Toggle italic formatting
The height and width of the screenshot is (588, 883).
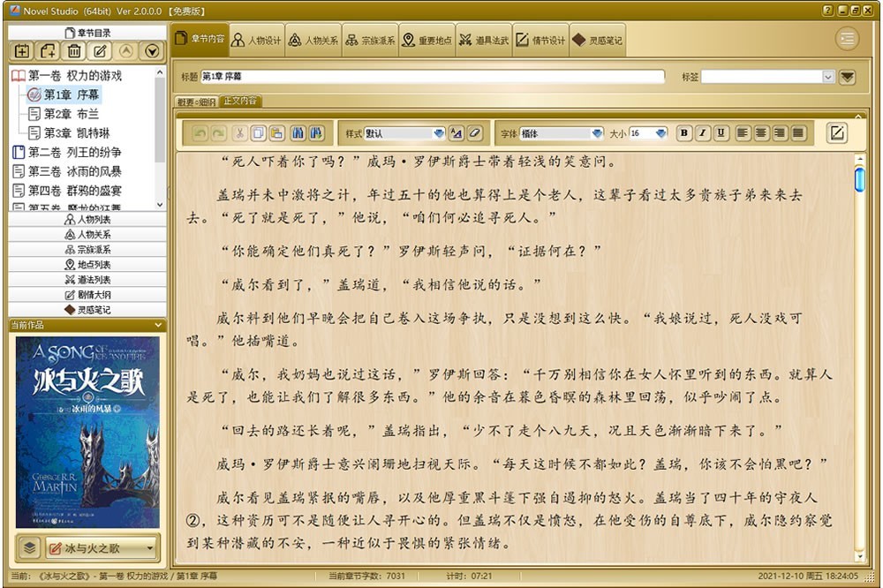pos(703,132)
